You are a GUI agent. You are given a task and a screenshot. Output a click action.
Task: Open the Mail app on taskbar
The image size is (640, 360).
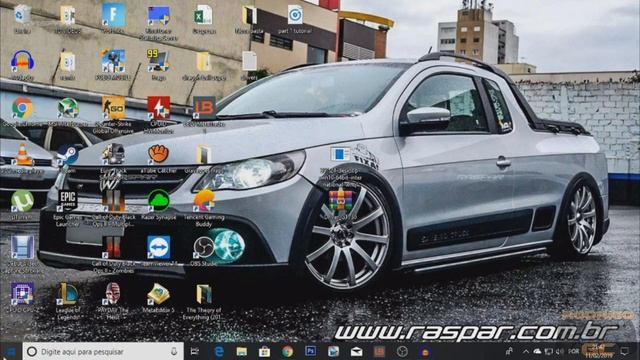pos(356,351)
